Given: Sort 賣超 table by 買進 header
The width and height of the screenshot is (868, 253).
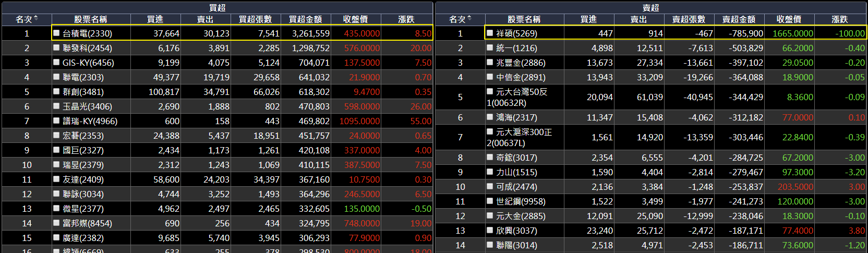Looking at the screenshot, I should [x=588, y=19].
